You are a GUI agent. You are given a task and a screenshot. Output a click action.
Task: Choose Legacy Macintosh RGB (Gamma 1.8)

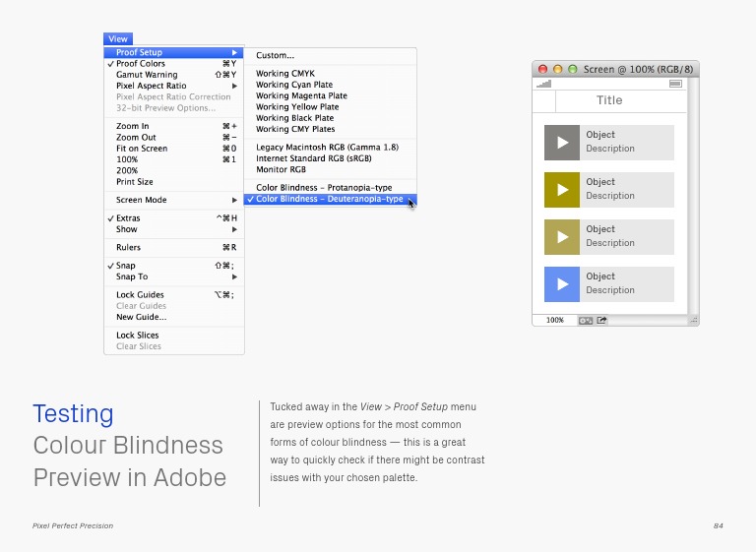[330, 148]
